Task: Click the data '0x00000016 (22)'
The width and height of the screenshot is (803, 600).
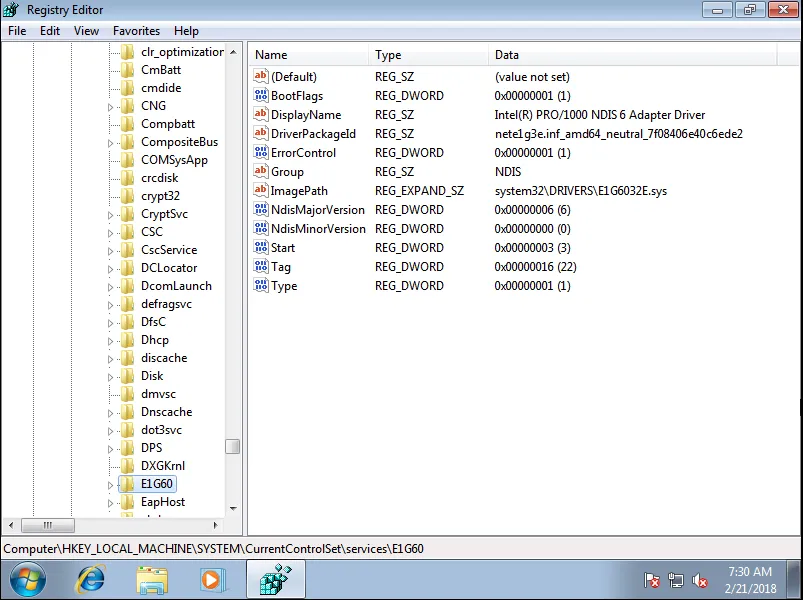Action: pos(535,267)
